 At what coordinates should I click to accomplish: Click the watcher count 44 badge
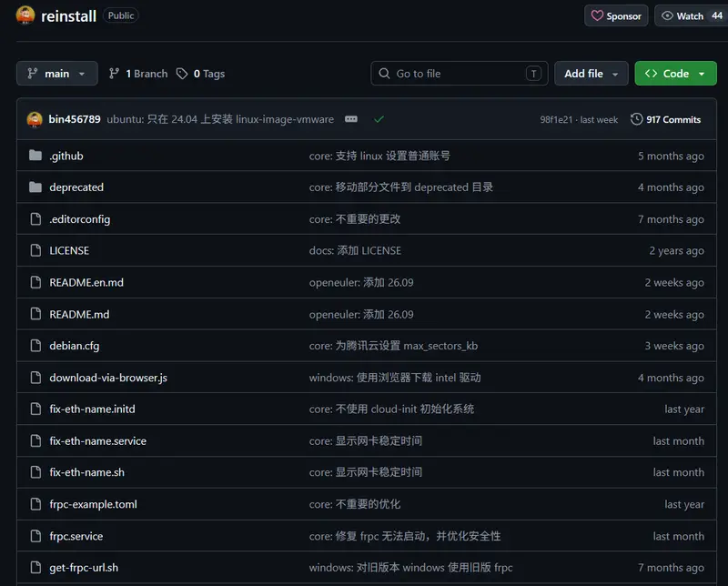coord(717,15)
